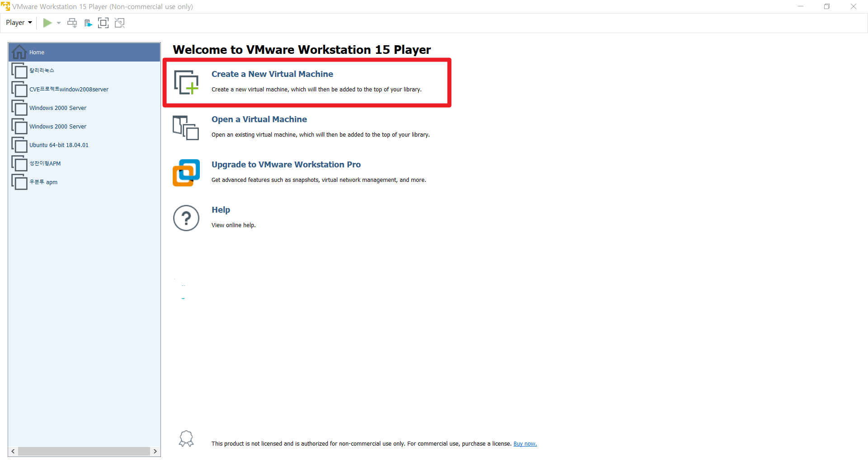Click the open virtual machine icon

pyautogui.click(x=186, y=128)
